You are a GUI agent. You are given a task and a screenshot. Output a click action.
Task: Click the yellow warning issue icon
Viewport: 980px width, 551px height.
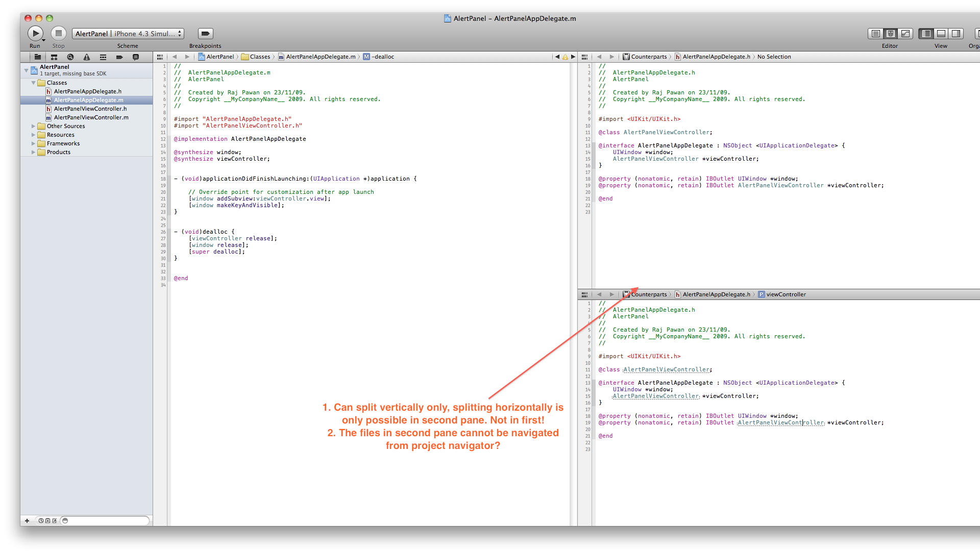565,57
